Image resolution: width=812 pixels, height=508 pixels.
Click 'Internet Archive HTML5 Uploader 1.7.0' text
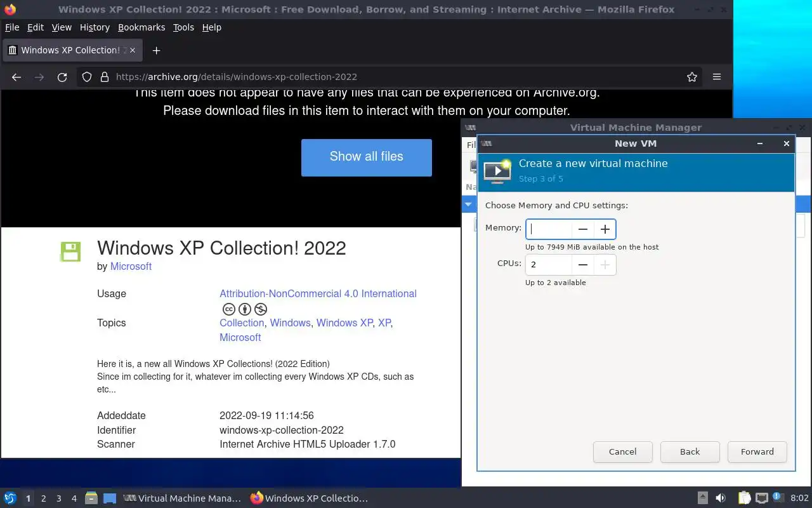307,444
